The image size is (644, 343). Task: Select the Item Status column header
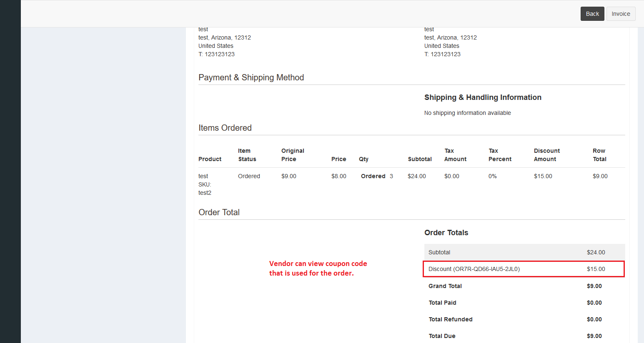247,155
